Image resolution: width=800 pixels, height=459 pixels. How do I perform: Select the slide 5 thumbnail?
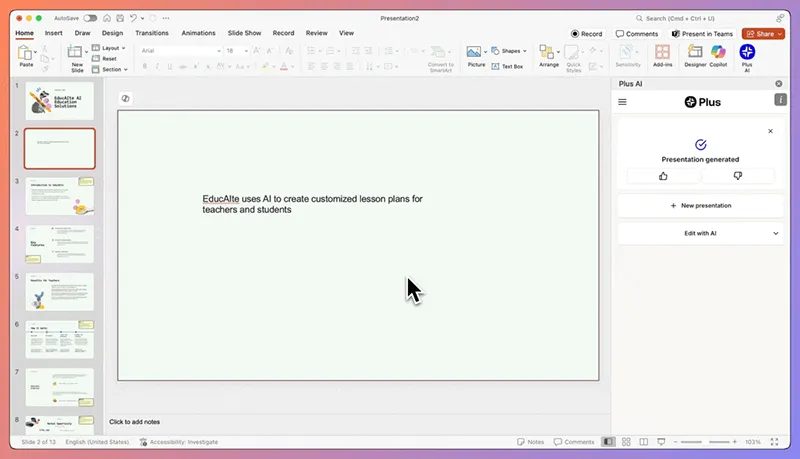(59, 292)
